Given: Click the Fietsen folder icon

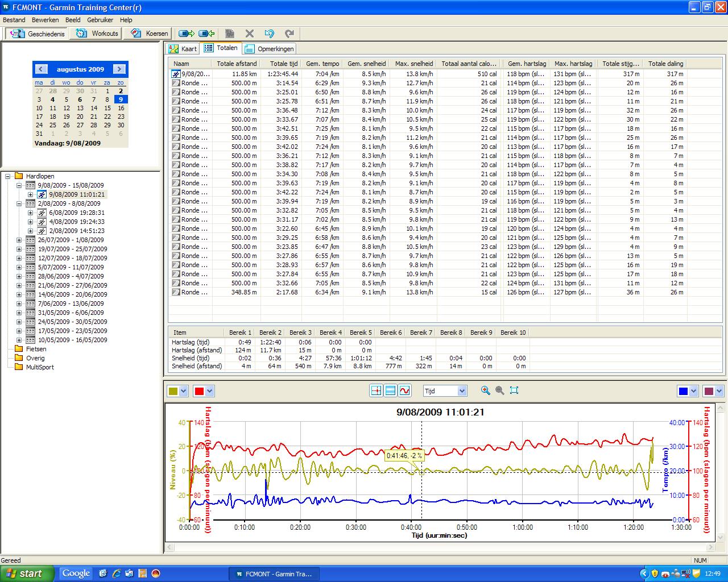Looking at the screenshot, I should [x=19, y=349].
